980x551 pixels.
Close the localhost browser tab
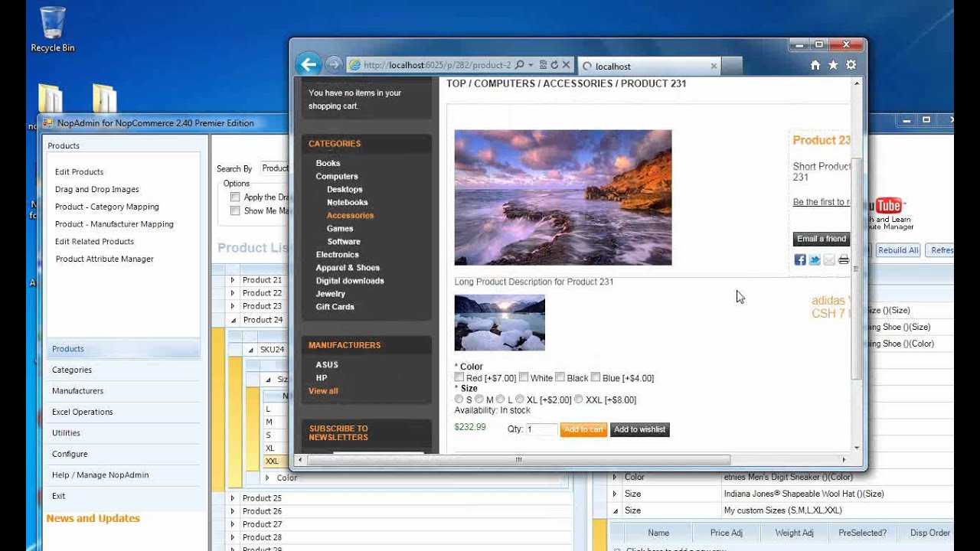[x=714, y=67]
